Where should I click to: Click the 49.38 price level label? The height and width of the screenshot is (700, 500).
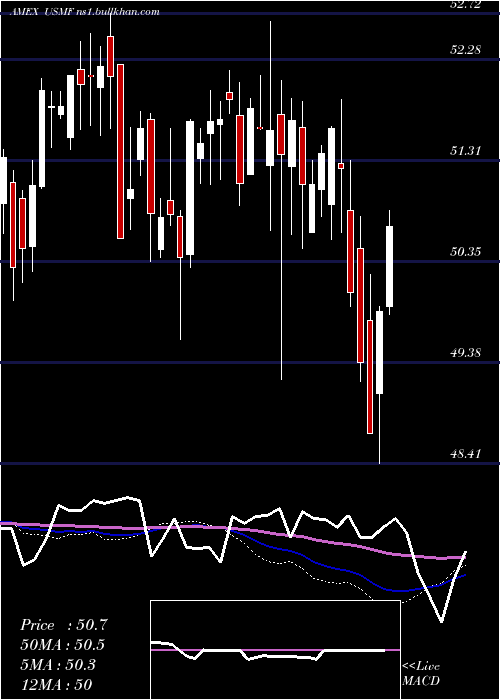click(x=466, y=353)
